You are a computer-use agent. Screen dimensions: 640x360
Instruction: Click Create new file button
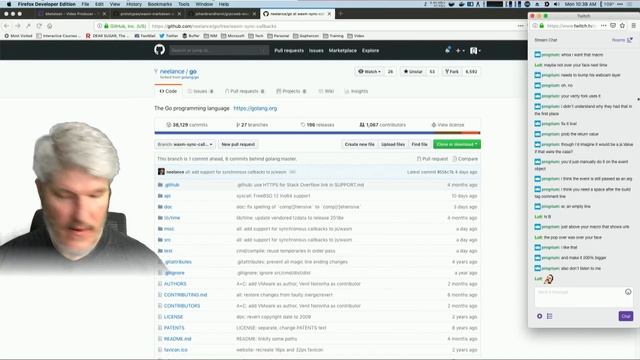pos(359,144)
